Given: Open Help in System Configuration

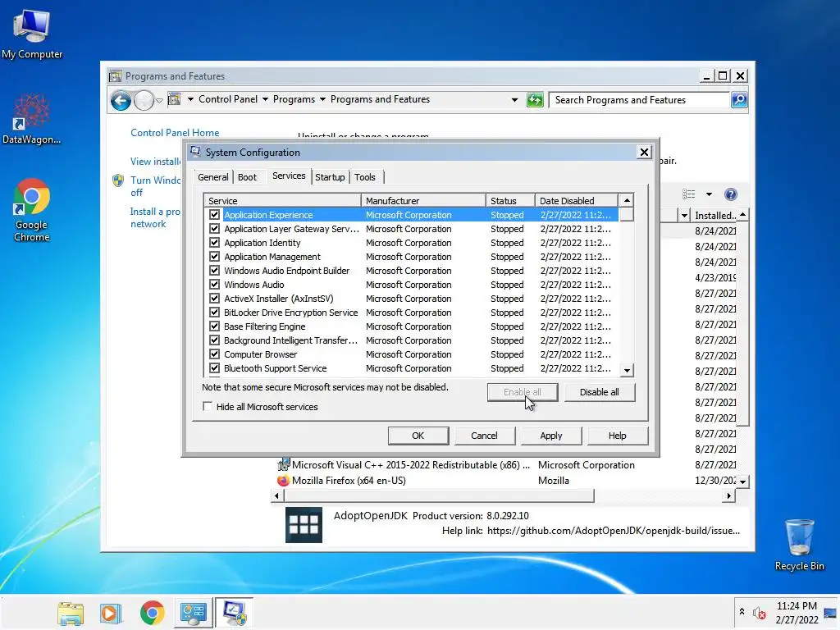Looking at the screenshot, I should pos(617,436).
